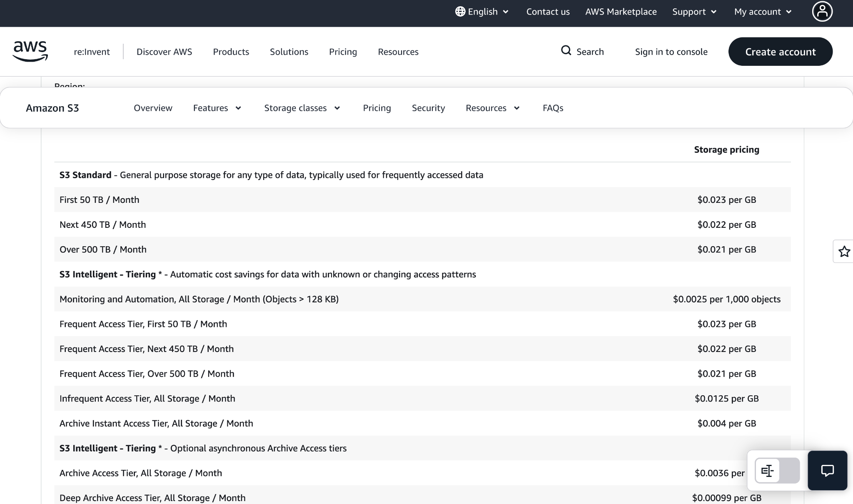The width and height of the screenshot is (853, 504).
Task: Go to re:Invent link
Action: point(92,52)
